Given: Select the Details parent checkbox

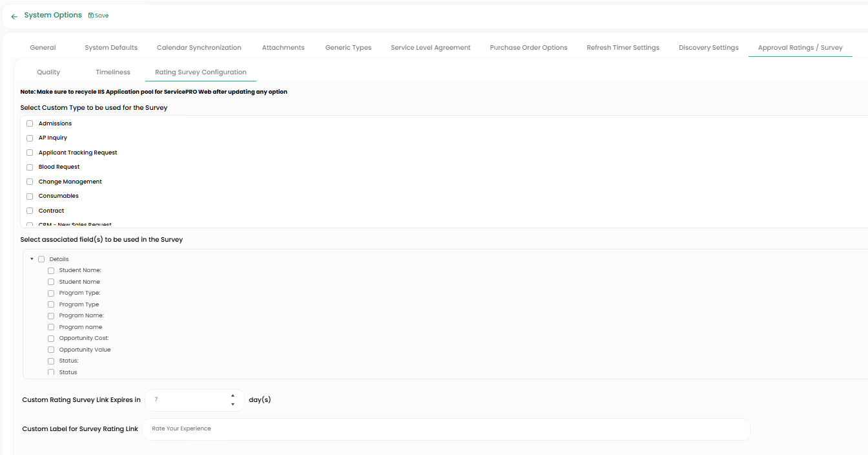Looking at the screenshot, I should (41, 259).
